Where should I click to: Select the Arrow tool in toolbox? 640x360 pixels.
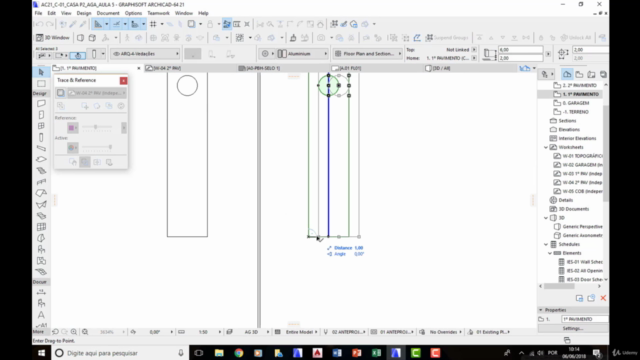tap(41, 72)
